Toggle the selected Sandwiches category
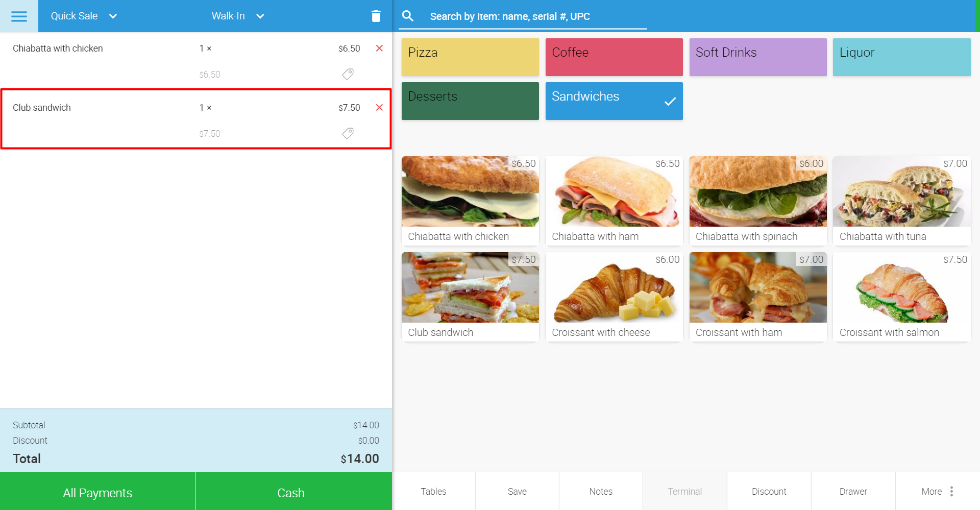The height and width of the screenshot is (510, 980). (614, 101)
